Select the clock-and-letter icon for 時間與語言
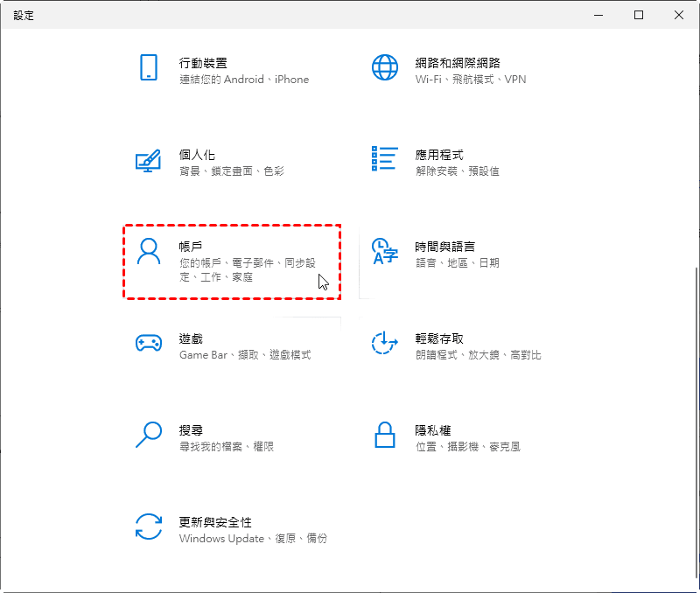The height and width of the screenshot is (593, 700). [385, 251]
